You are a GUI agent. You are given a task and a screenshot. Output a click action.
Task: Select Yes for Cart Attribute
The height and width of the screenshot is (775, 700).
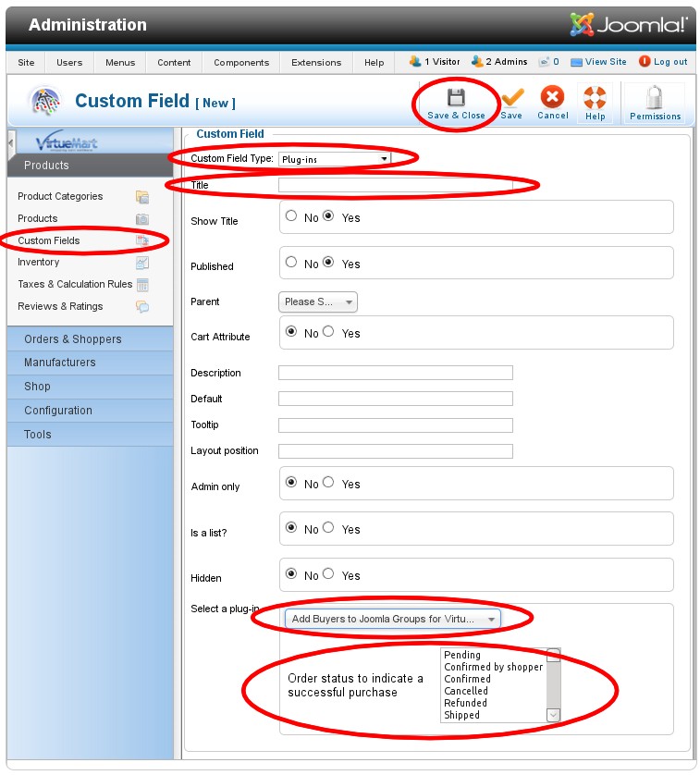pyautogui.click(x=328, y=332)
